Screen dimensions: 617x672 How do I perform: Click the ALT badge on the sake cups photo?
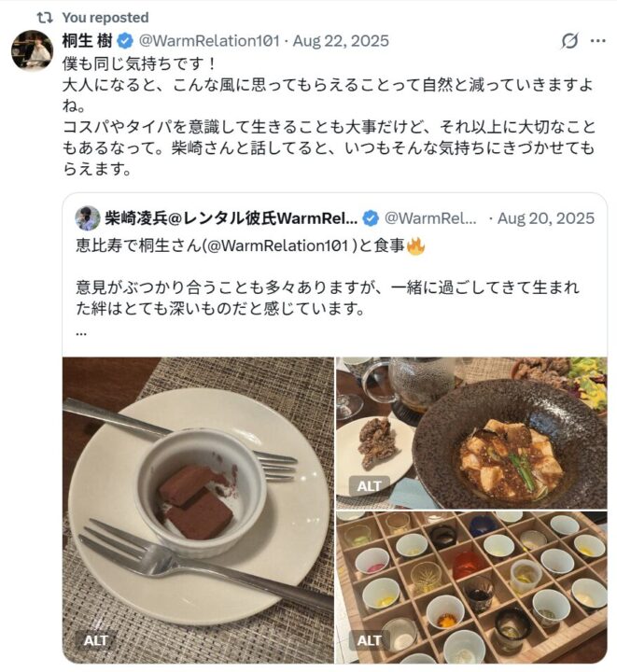point(369,640)
